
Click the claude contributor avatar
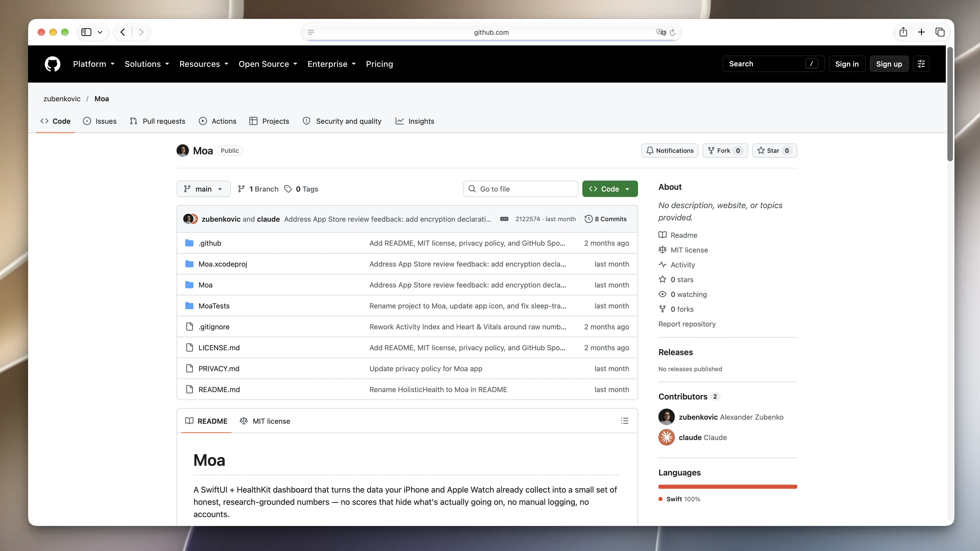tap(667, 437)
